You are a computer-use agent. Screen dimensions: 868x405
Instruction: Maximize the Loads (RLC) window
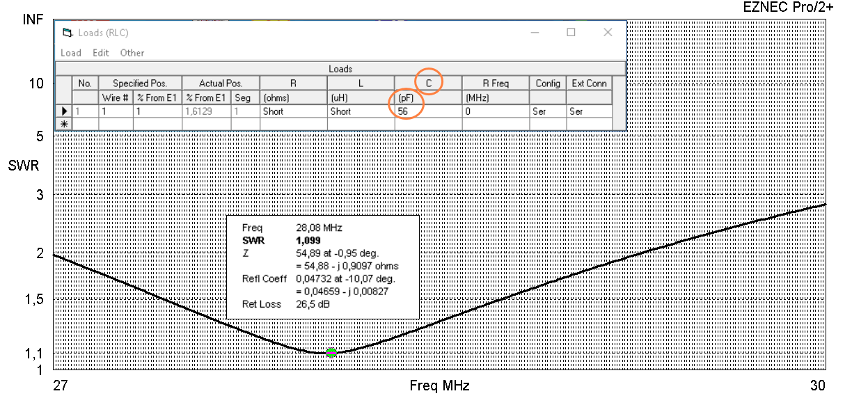[571, 33]
